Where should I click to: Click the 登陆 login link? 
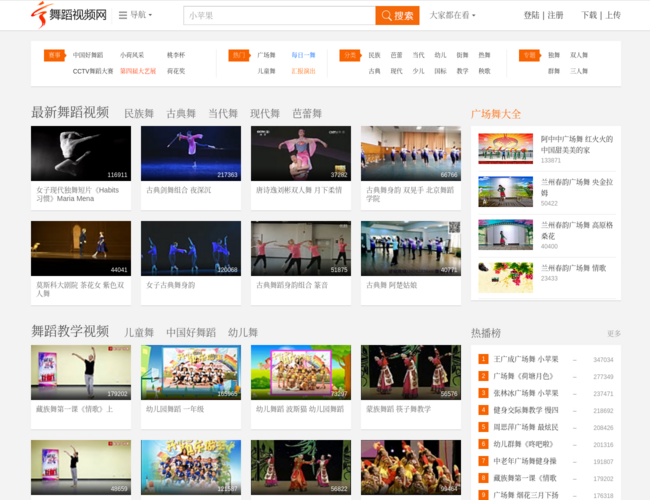(x=531, y=15)
